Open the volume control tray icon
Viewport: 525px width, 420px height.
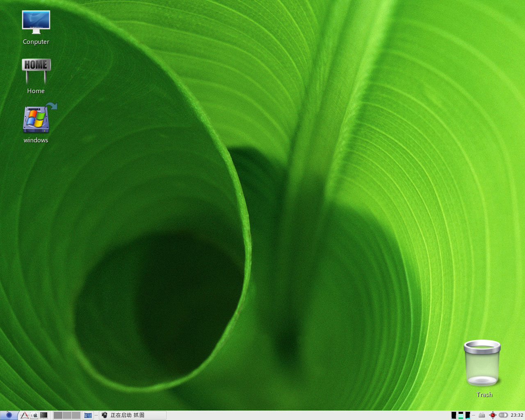click(x=503, y=415)
